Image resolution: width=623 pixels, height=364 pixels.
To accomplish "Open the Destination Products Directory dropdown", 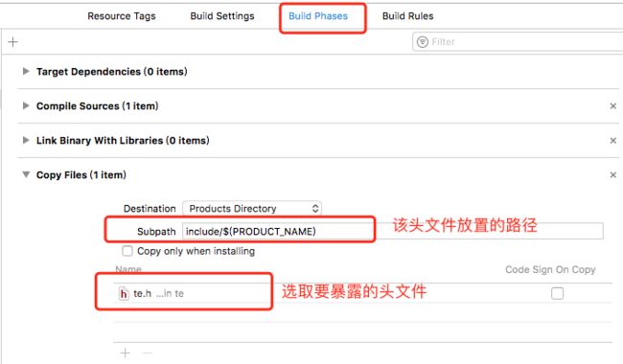I will [252, 209].
